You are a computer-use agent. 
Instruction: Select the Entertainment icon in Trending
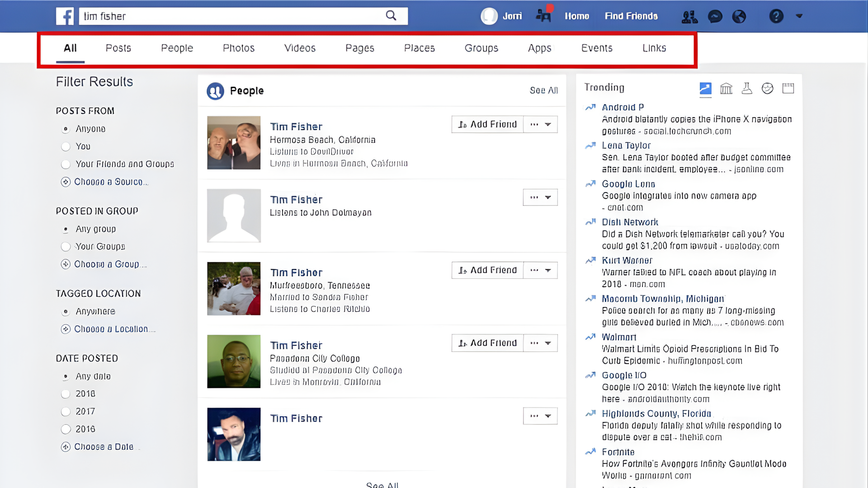click(767, 89)
